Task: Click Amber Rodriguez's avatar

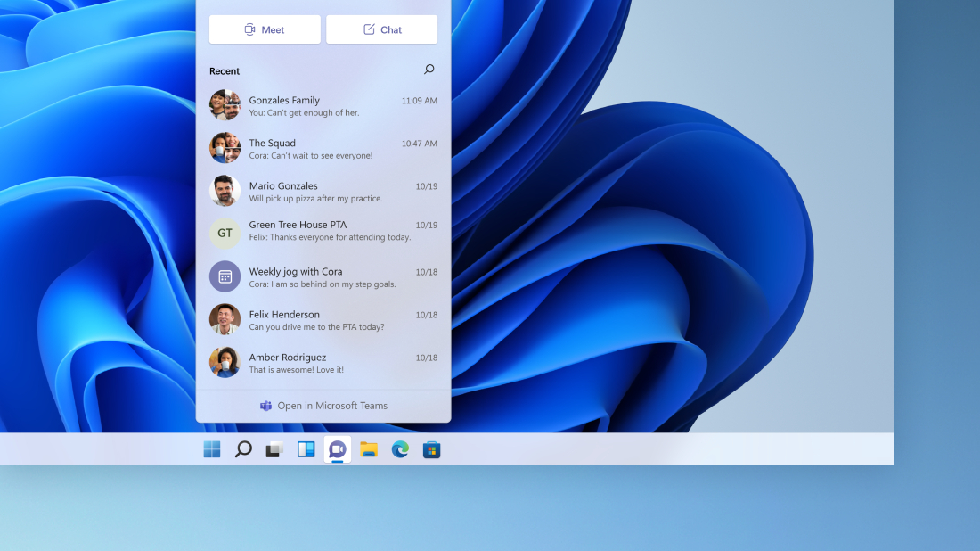Action: [x=225, y=363]
